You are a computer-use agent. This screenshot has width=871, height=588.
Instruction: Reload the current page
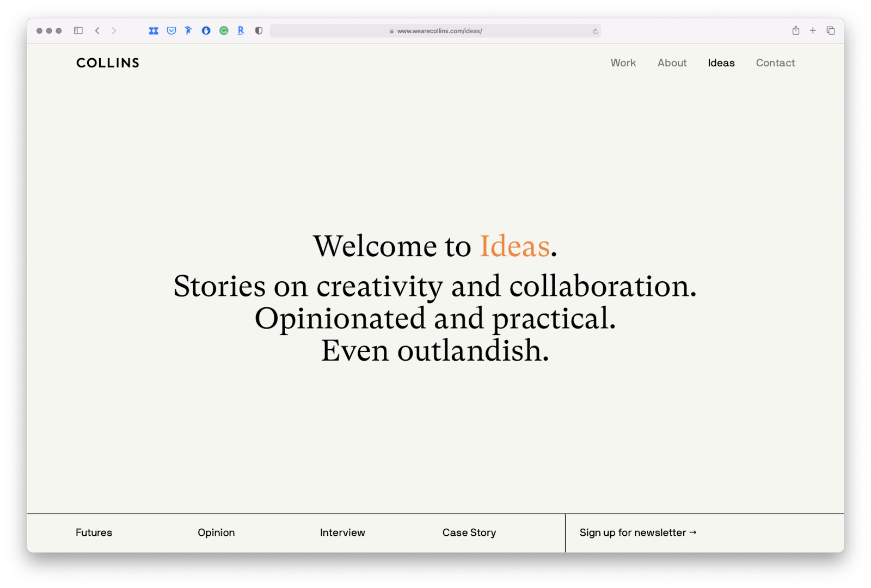[595, 31]
